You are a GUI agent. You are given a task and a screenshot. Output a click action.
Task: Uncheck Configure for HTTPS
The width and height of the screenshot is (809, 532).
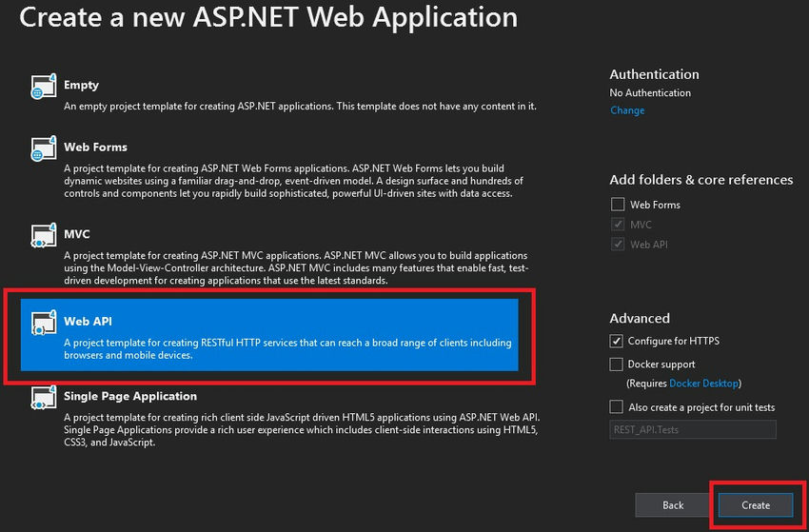(x=616, y=341)
